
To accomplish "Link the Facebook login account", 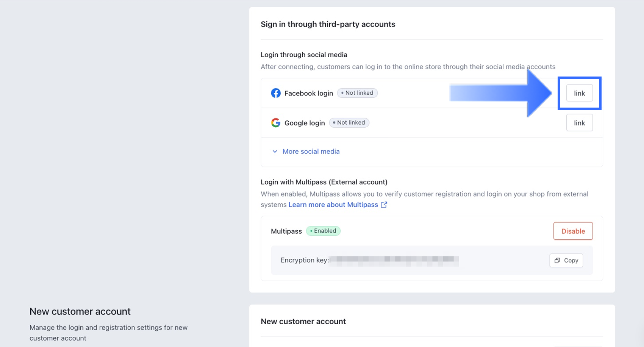I will [579, 93].
